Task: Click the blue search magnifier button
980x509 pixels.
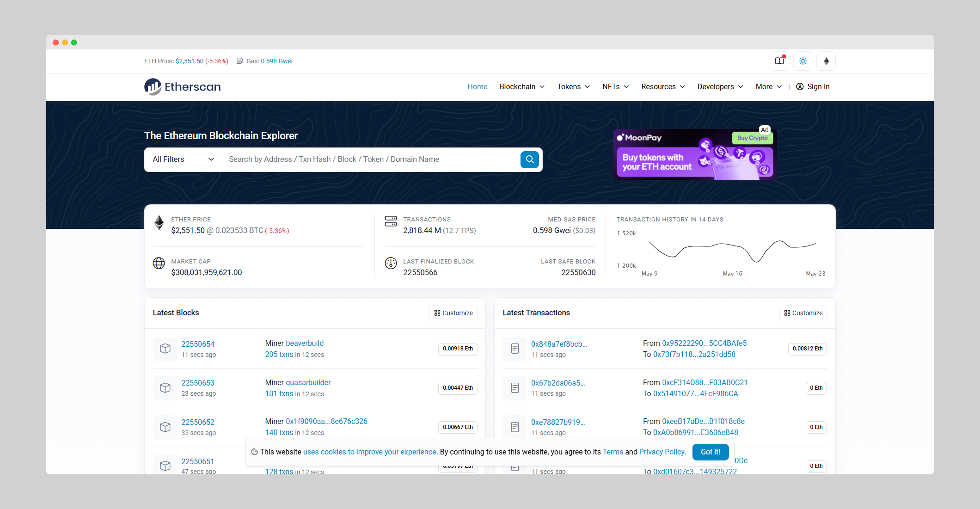Action: click(x=530, y=159)
